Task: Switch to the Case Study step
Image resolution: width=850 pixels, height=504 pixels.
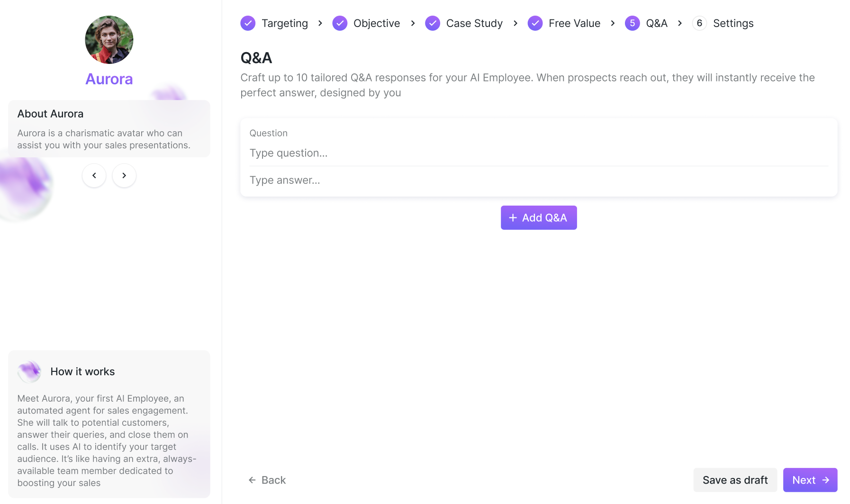Action: pos(474,23)
